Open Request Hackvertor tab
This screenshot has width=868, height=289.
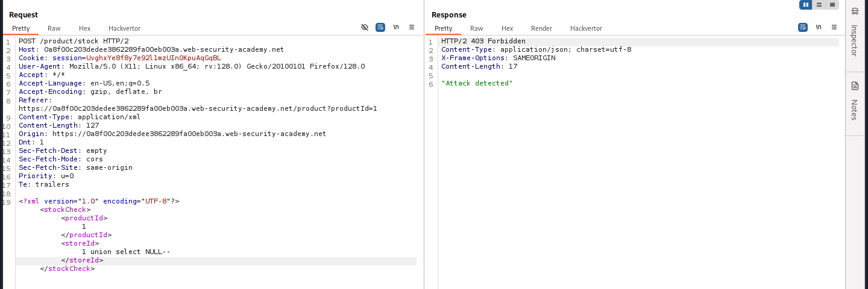coord(125,28)
